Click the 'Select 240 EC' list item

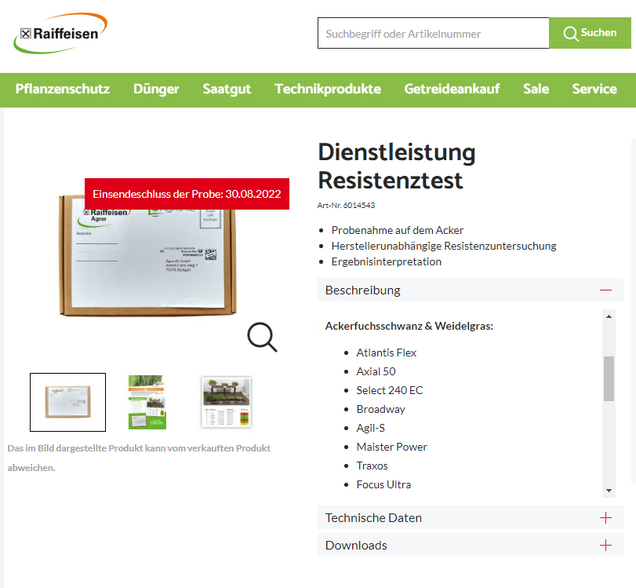(389, 390)
